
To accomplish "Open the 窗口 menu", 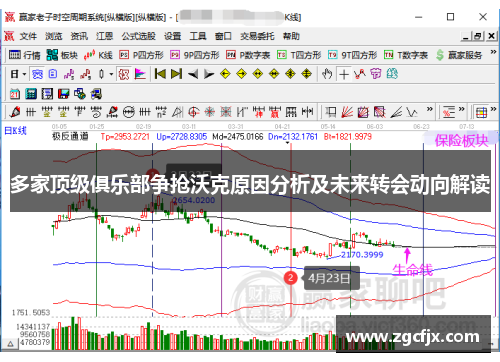I will [x=223, y=36].
